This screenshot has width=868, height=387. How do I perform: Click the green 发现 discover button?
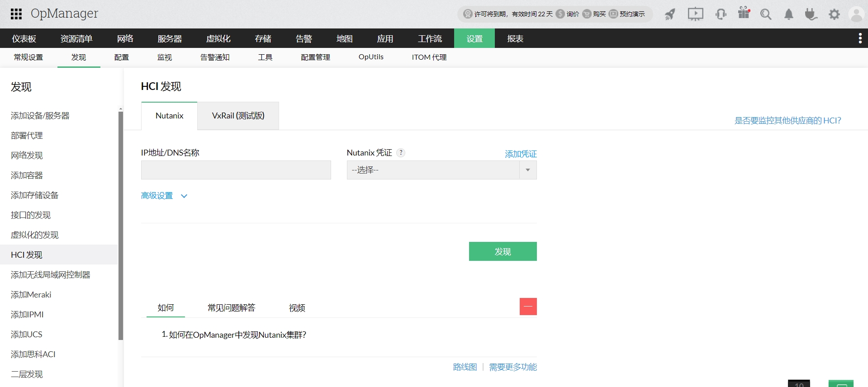[x=503, y=251]
